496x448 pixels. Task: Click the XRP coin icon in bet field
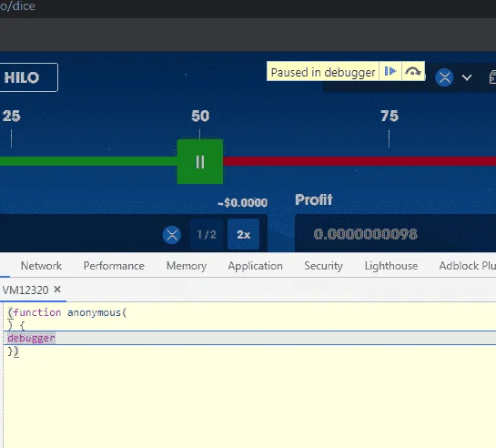[172, 235]
